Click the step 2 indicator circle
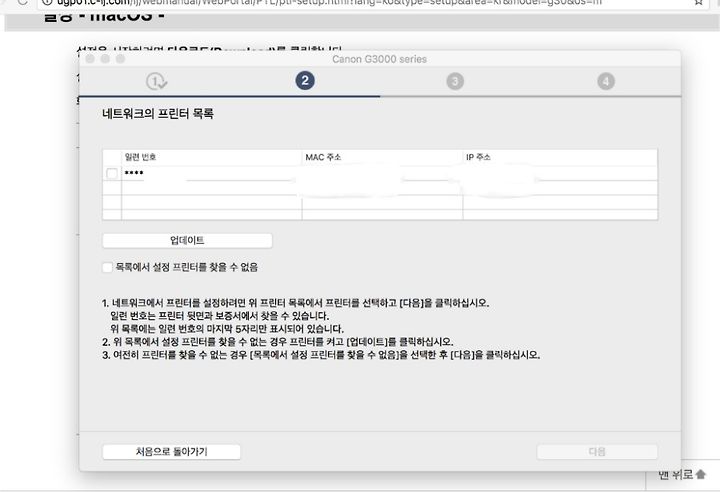The width and height of the screenshot is (720, 492). pyautogui.click(x=305, y=81)
